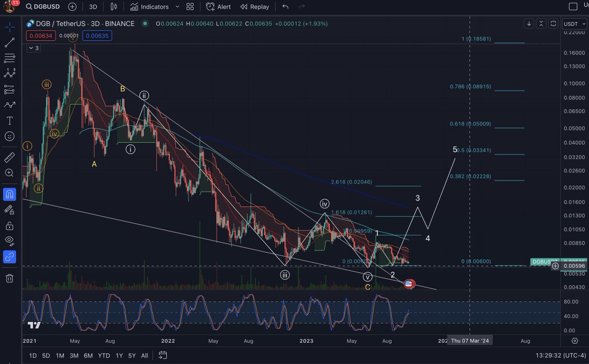Click the yellow wave C label

pyautogui.click(x=368, y=287)
